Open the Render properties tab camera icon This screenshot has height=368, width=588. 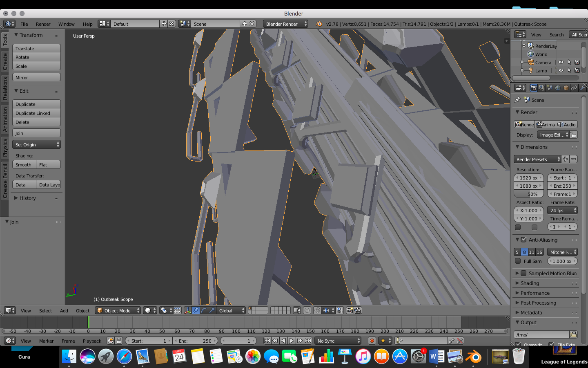click(533, 88)
